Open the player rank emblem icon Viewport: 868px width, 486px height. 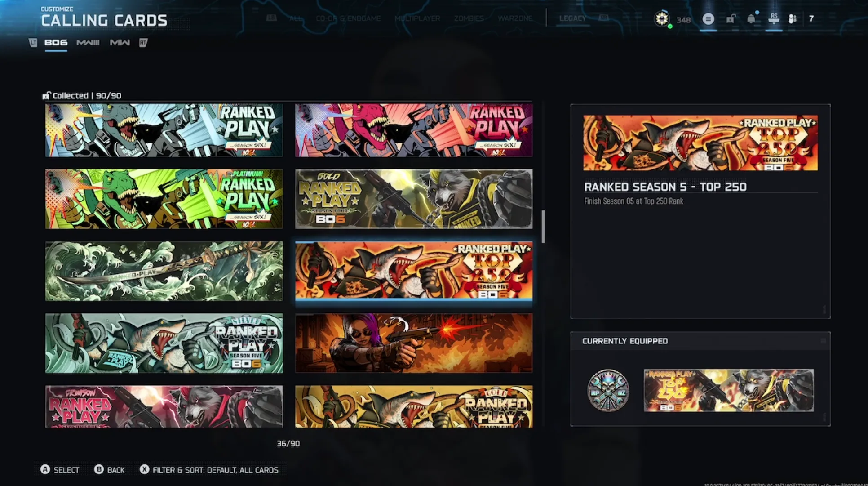pyautogui.click(x=662, y=18)
